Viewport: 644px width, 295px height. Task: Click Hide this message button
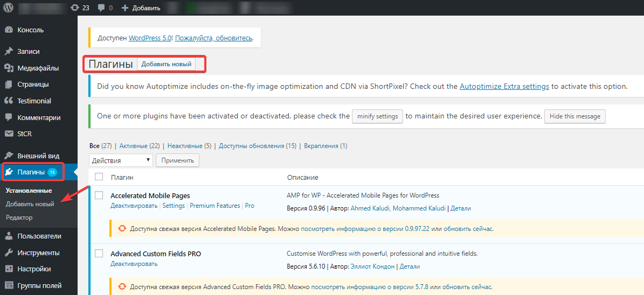574,116
